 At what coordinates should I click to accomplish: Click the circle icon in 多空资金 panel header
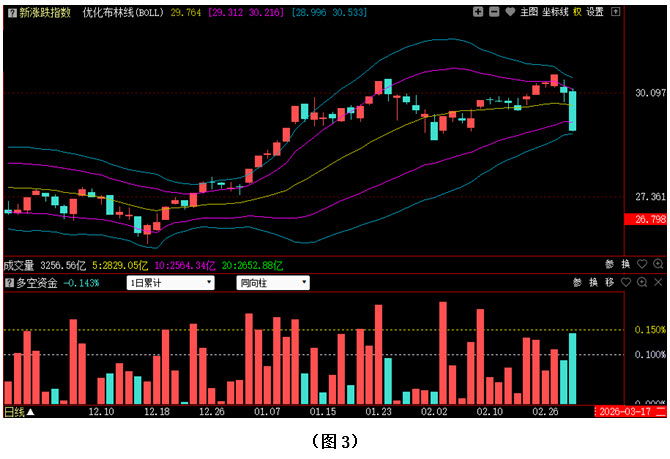coord(641,283)
